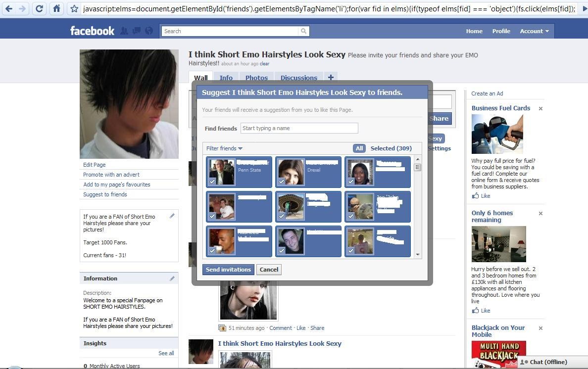Open the Filter friends dropdown
588x369 pixels.
224,148
